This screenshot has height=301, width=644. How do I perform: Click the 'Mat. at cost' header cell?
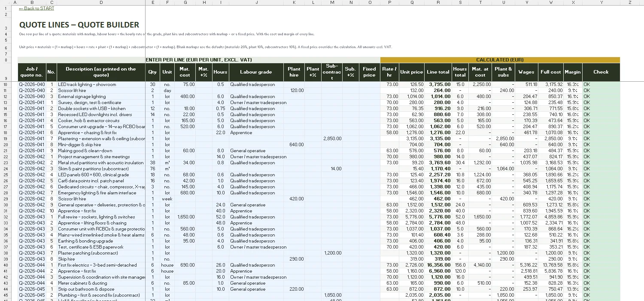tap(480, 72)
